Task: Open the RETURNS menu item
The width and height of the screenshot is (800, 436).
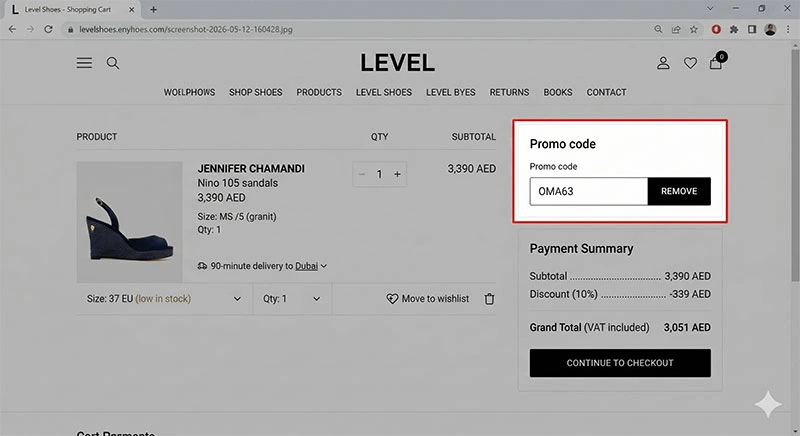Action: (x=509, y=92)
